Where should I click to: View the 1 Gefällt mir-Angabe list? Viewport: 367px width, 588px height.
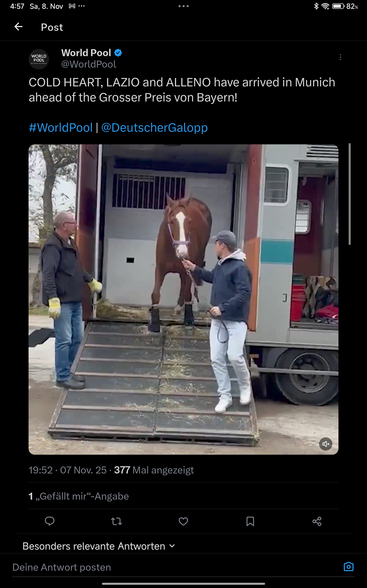[x=79, y=496]
